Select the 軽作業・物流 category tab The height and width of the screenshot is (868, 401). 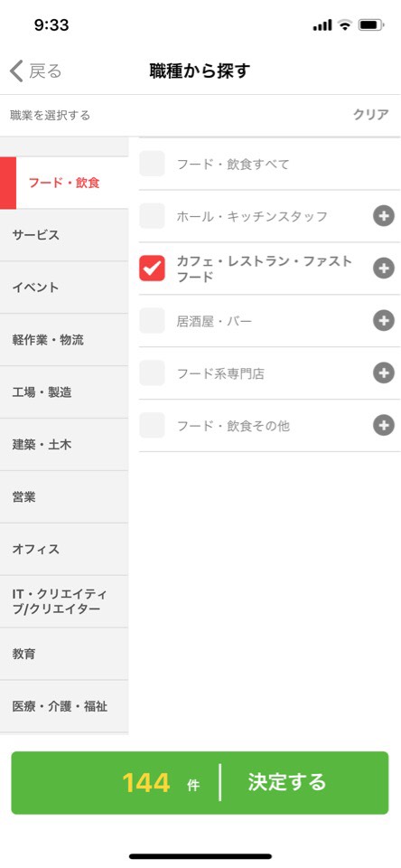[64, 340]
